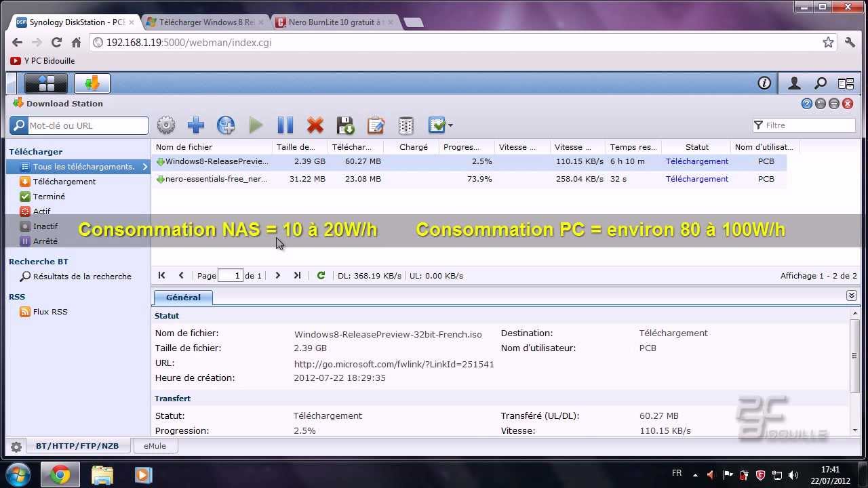
Task: Click the page number input field
Action: click(x=231, y=276)
